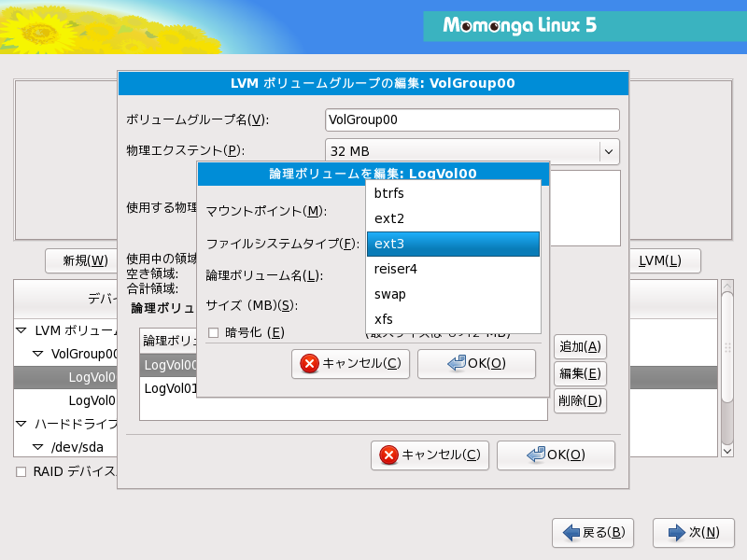Click the device list vertical scrollbar thumb
This screenshot has height=560, width=747.
[727, 347]
